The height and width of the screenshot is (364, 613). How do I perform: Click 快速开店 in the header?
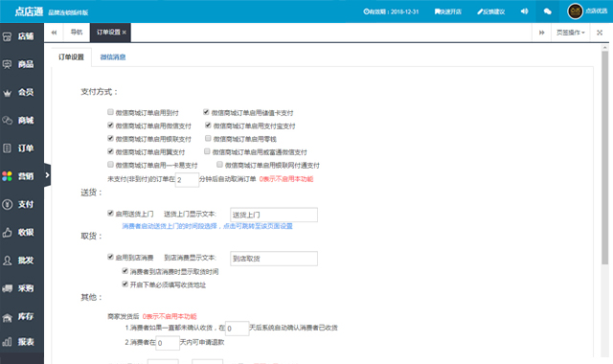pyautogui.click(x=448, y=11)
